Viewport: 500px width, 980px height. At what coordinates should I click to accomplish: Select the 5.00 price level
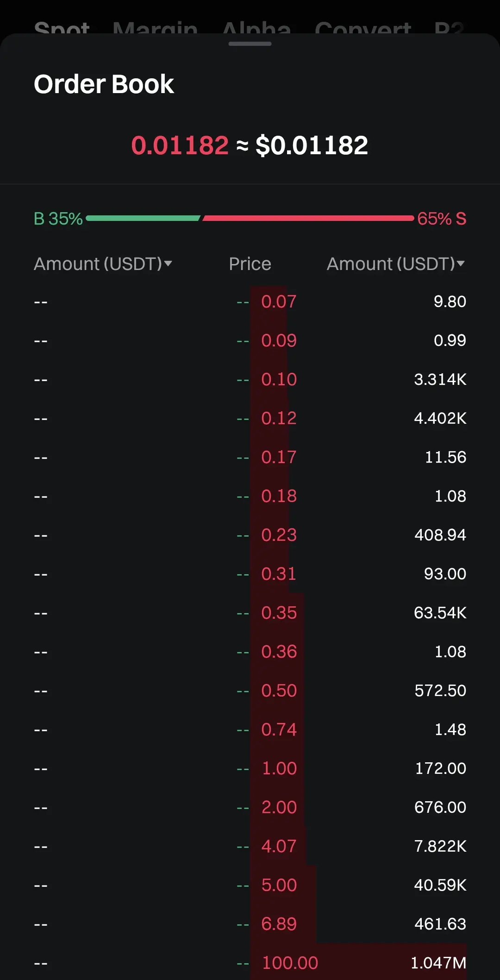pyautogui.click(x=279, y=886)
